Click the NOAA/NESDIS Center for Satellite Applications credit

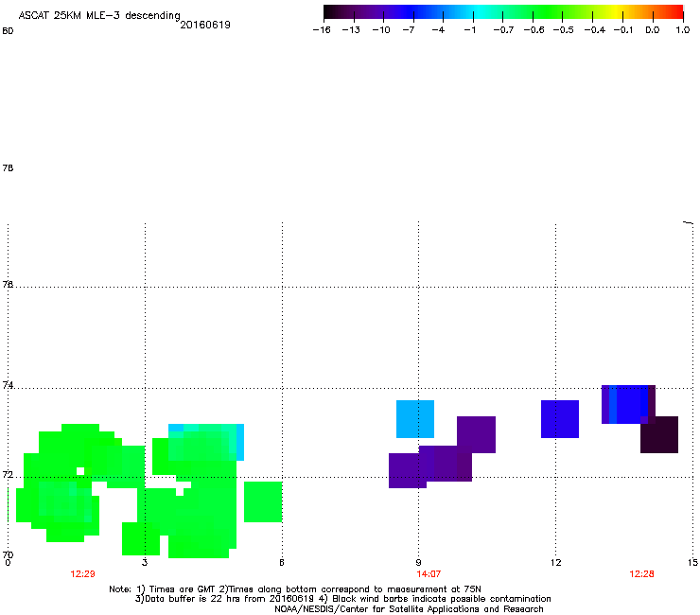(409, 609)
